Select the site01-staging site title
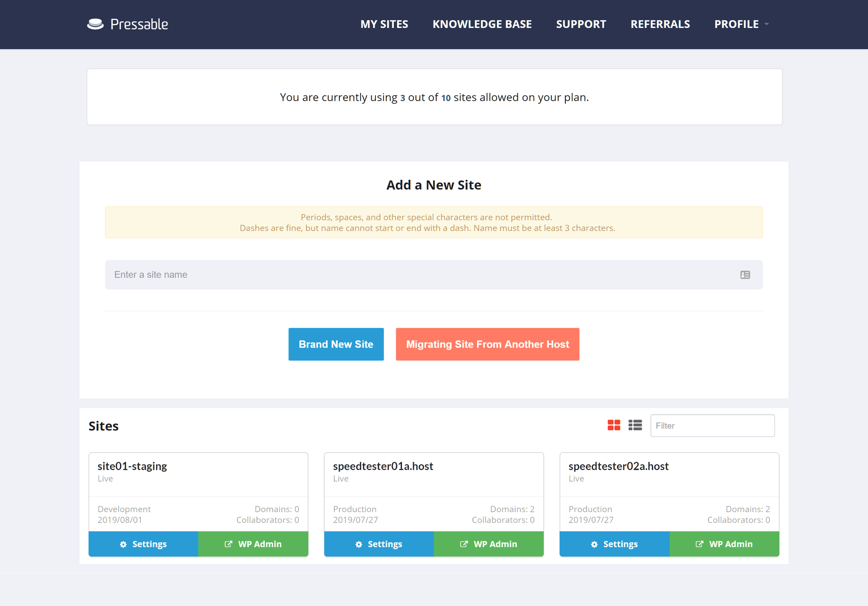This screenshot has height=606, width=868. click(x=132, y=466)
